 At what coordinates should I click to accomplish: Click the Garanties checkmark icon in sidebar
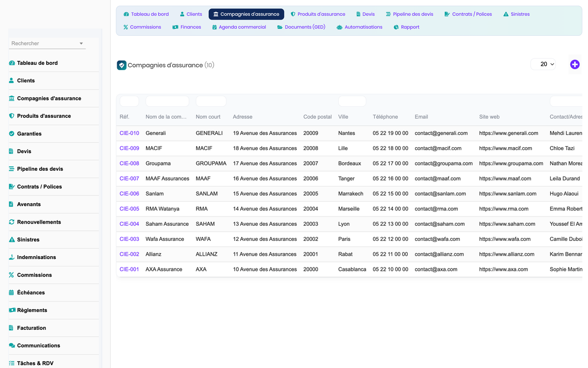click(x=12, y=133)
